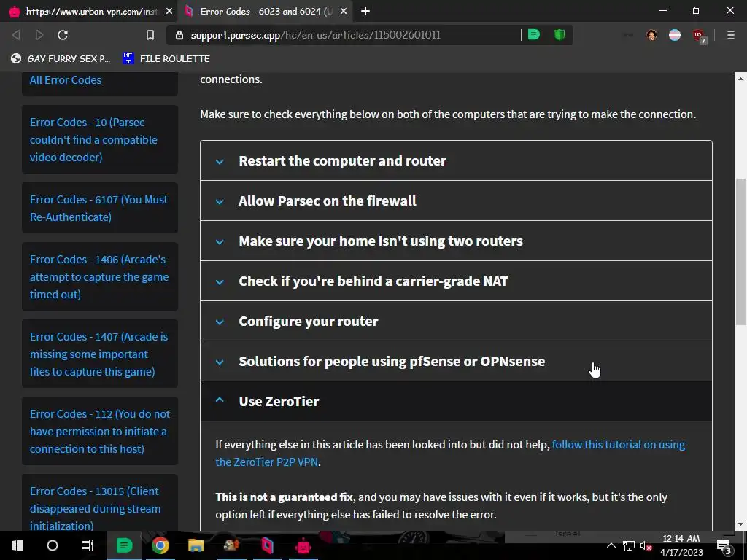Image resolution: width=747 pixels, height=560 pixels.
Task: Open Error Codes - 1407 missing files article
Action: [98, 354]
